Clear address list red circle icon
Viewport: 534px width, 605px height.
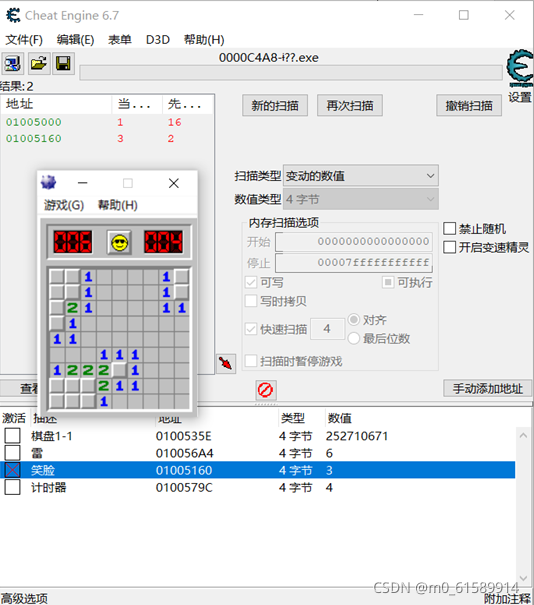point(265,390)
